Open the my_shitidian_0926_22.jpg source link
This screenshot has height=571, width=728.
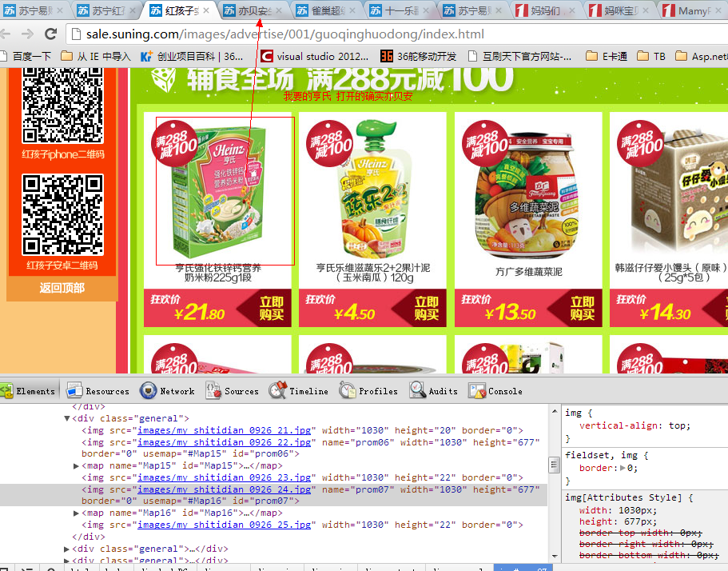click(225, 442)
